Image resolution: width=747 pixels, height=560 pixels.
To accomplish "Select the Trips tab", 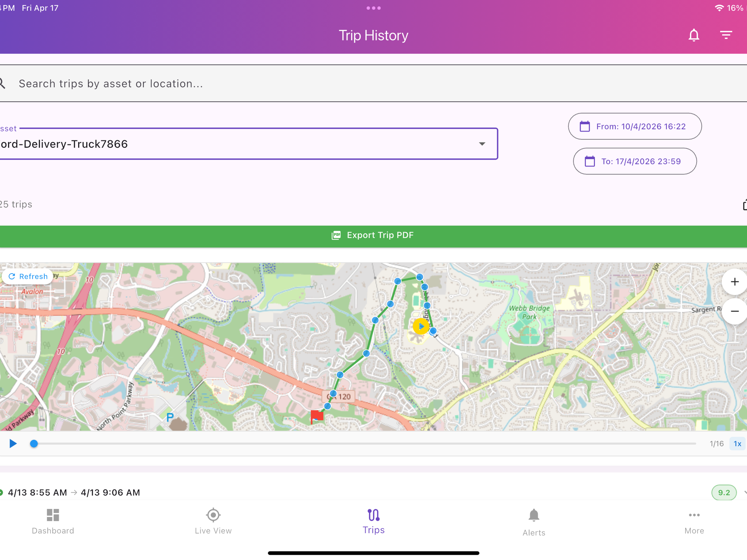I will click(373, 521).
